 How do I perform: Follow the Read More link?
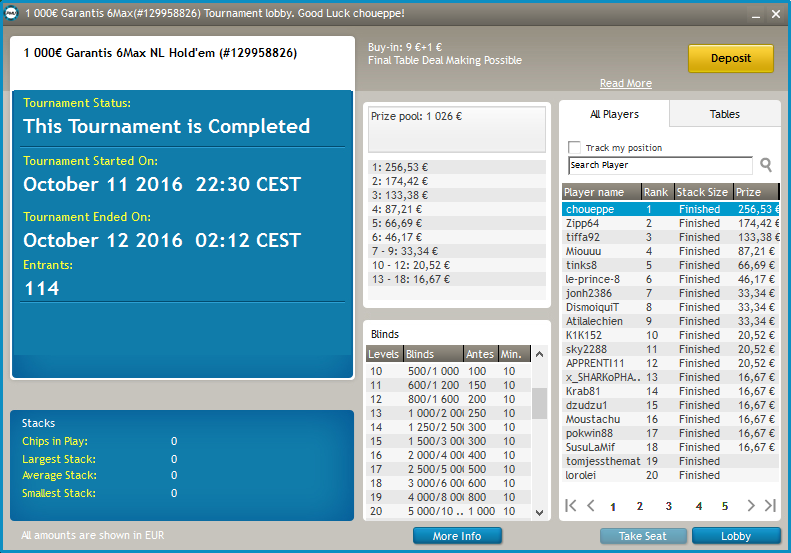626,83
